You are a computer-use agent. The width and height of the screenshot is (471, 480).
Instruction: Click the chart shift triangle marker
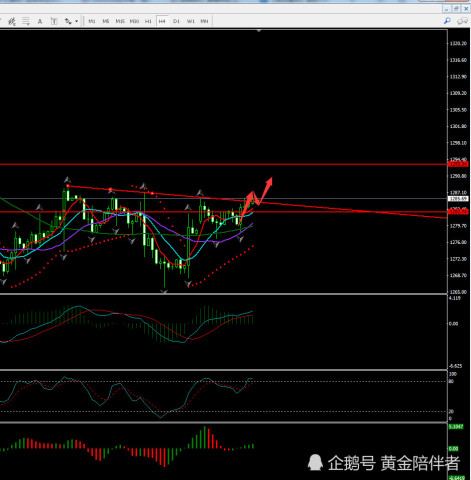259,31
